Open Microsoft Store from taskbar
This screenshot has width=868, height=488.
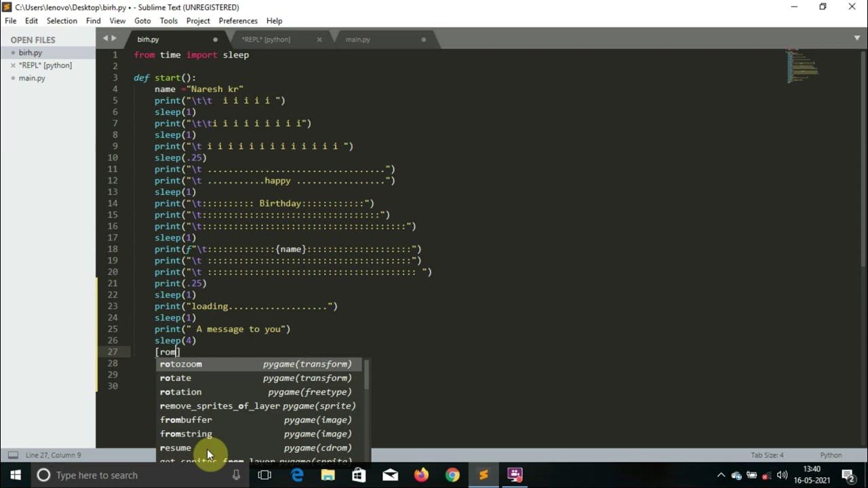359,475
